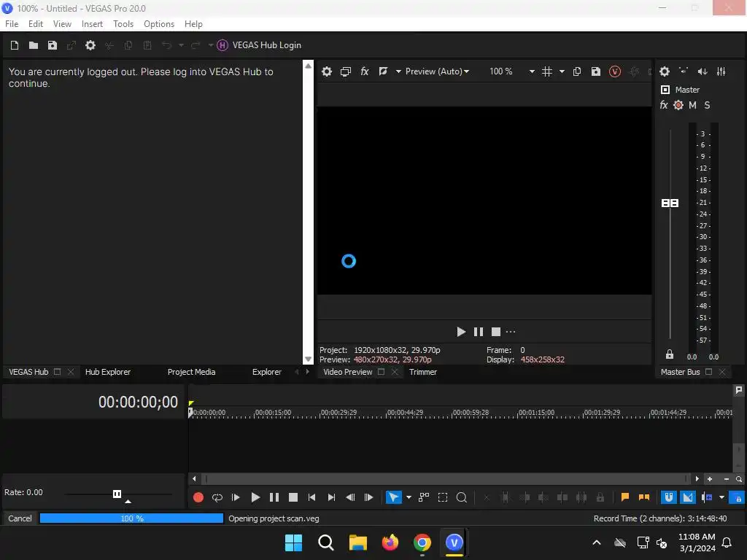Open the Options menu

pos(159,24)
